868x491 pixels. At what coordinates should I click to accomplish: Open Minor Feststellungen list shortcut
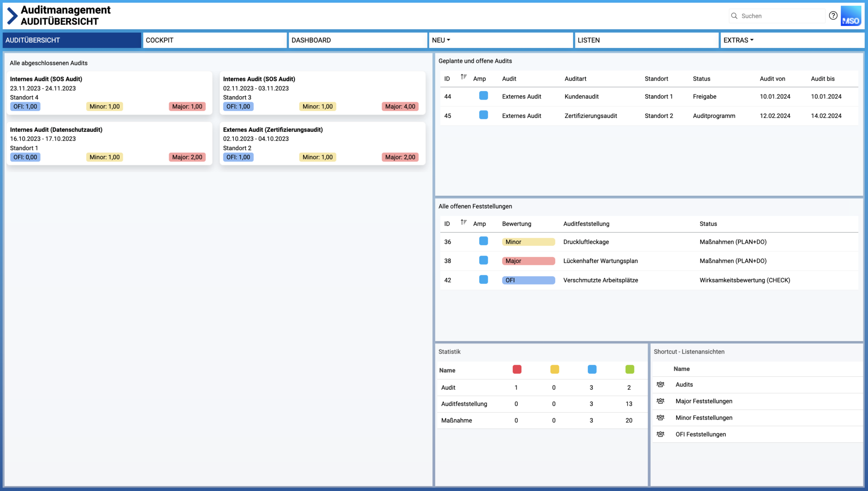(704, 418)
